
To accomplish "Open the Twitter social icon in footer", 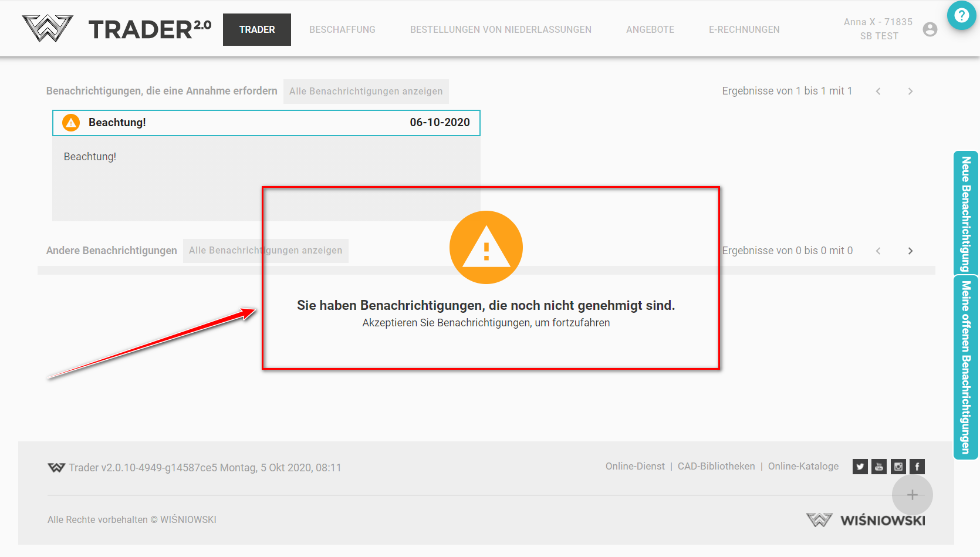I will [860, 467].
